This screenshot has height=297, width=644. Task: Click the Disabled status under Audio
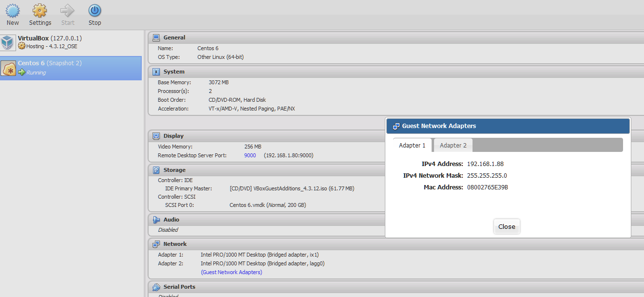pos(168,230)
